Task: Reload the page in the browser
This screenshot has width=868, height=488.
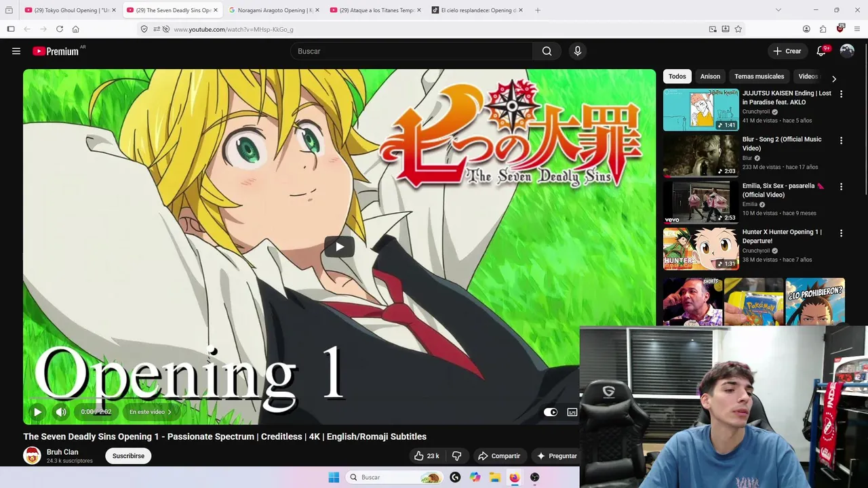Action: (x=60, y=29)
